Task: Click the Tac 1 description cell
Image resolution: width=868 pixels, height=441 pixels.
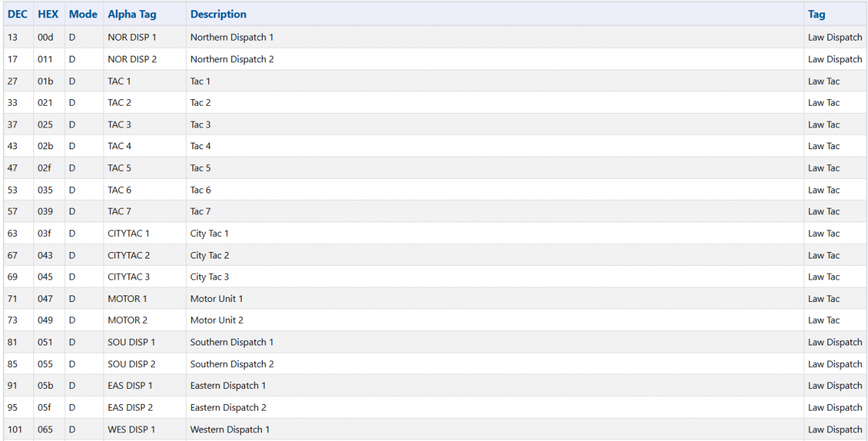Action: [495, 81]
